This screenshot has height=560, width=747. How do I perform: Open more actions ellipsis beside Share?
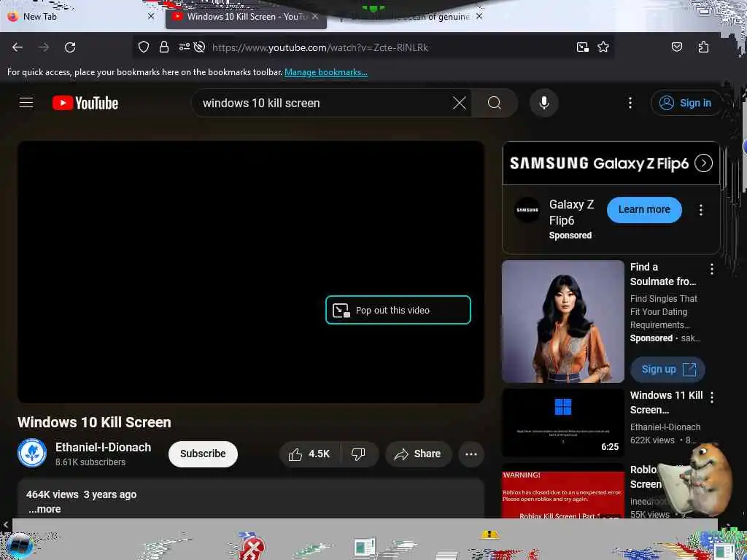tap(471, 454)
